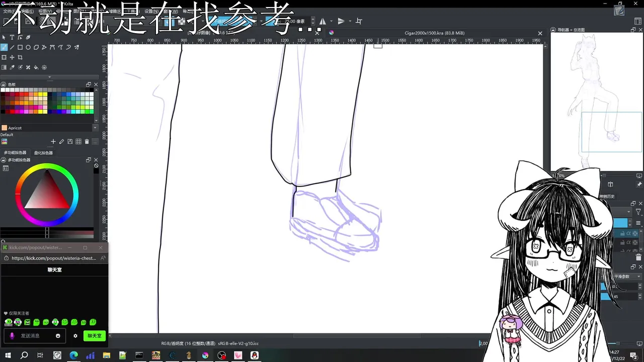Select the Rectangle tool

click(20, 47)
